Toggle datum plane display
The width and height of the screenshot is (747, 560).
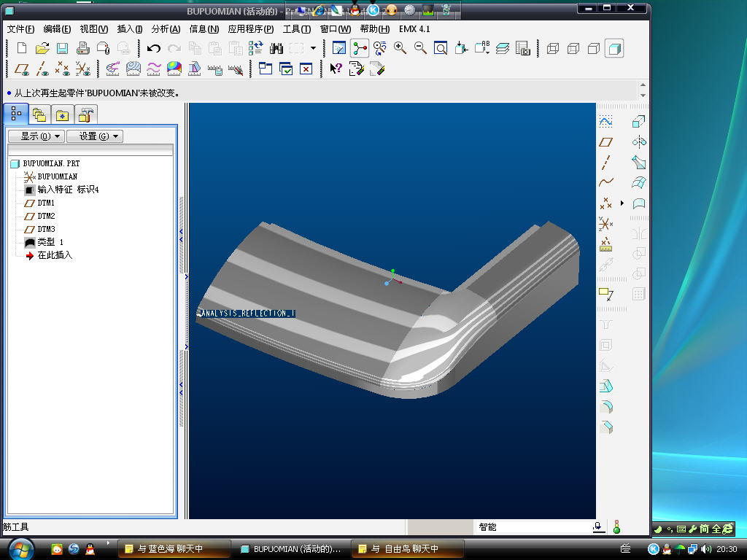(22, 69)
